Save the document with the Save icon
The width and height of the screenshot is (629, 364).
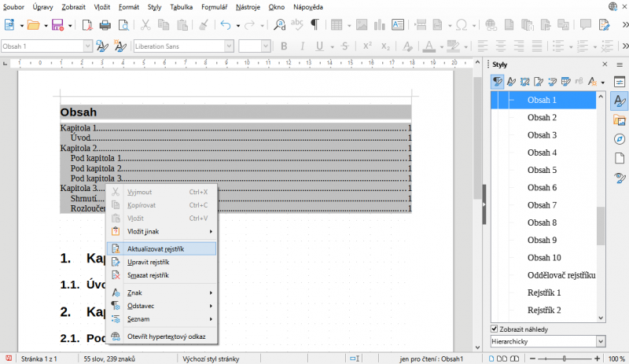(57, 25)
